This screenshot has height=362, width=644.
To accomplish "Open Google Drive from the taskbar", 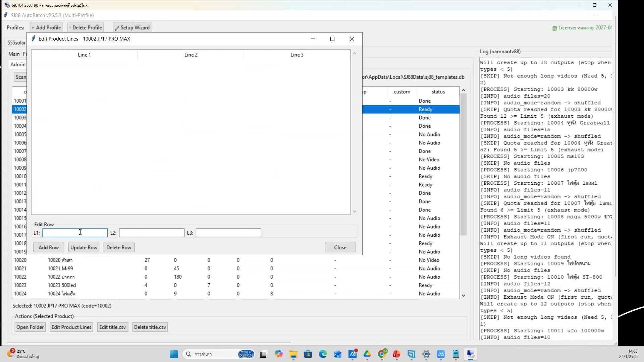I will tap(368, 354).
